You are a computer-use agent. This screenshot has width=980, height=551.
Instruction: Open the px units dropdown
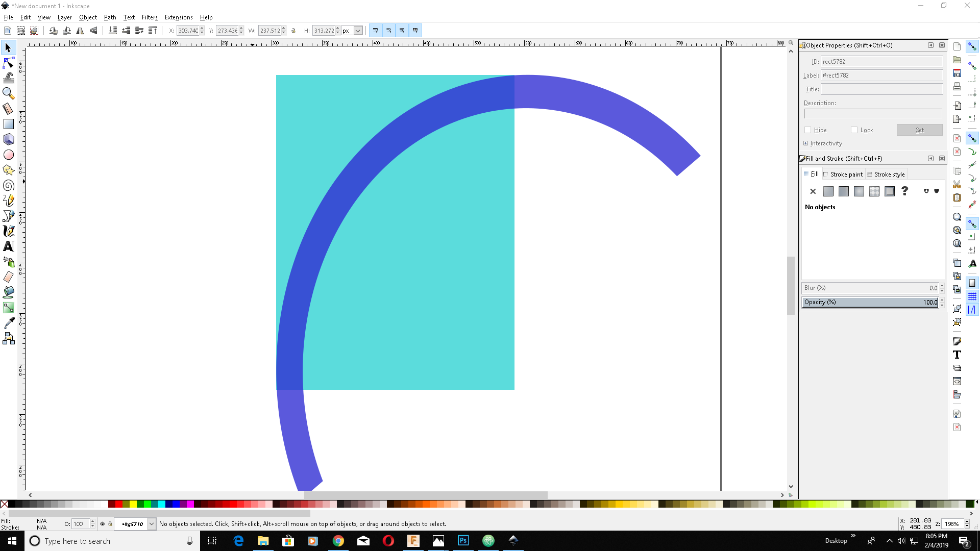point(358,31)
